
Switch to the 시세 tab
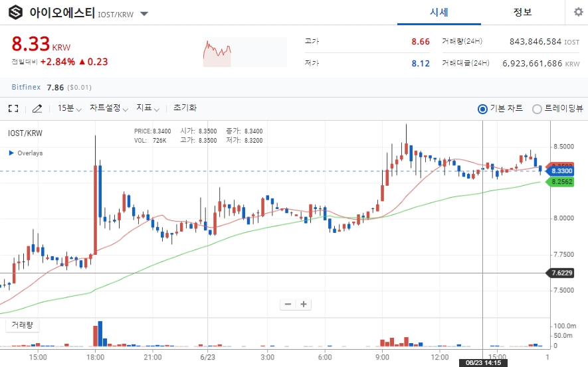pos(439,13)
